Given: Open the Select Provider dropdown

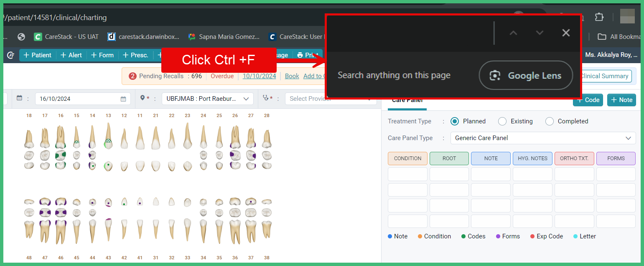Looking at the screenshot, I should click(330, 99).
